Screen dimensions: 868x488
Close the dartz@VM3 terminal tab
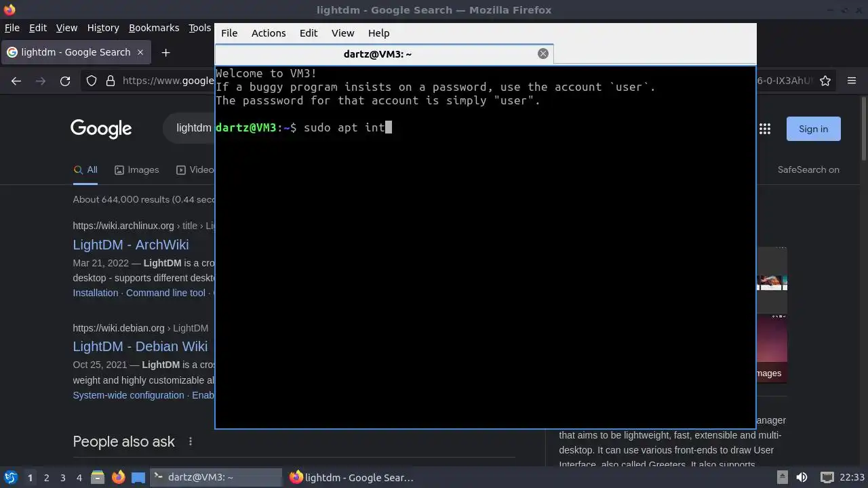pyautogui.click(x=543, y=54)
